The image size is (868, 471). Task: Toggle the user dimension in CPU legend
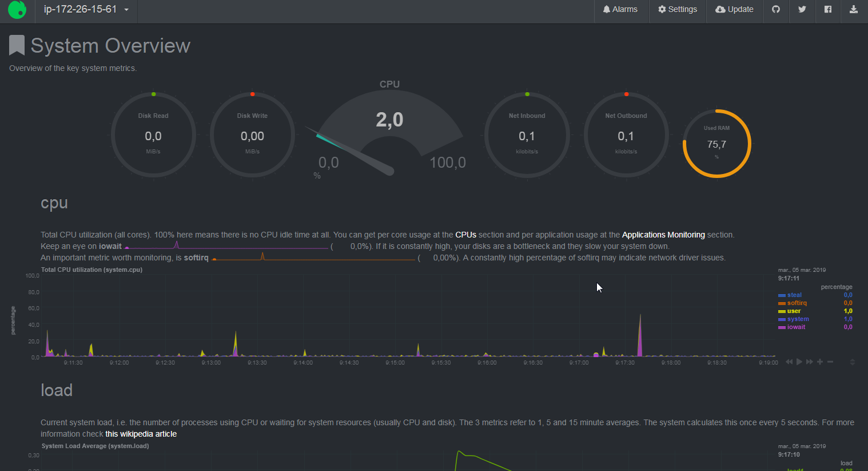point(794,311)
